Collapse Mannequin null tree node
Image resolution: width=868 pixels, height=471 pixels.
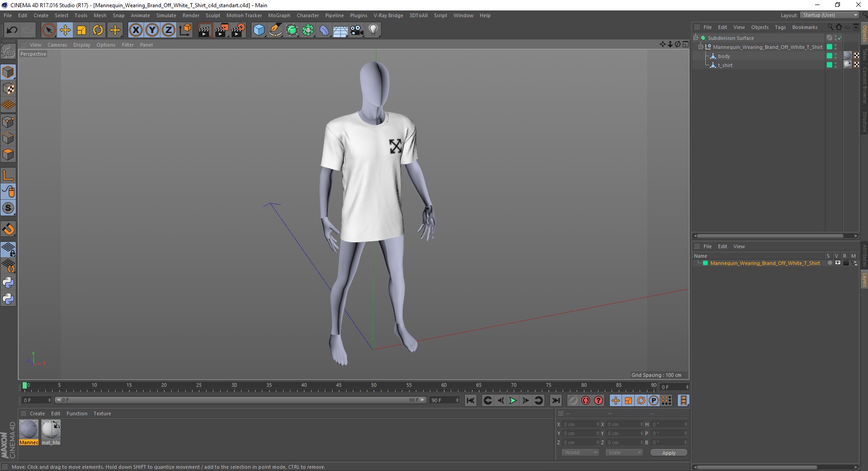[x=701, y=47]
